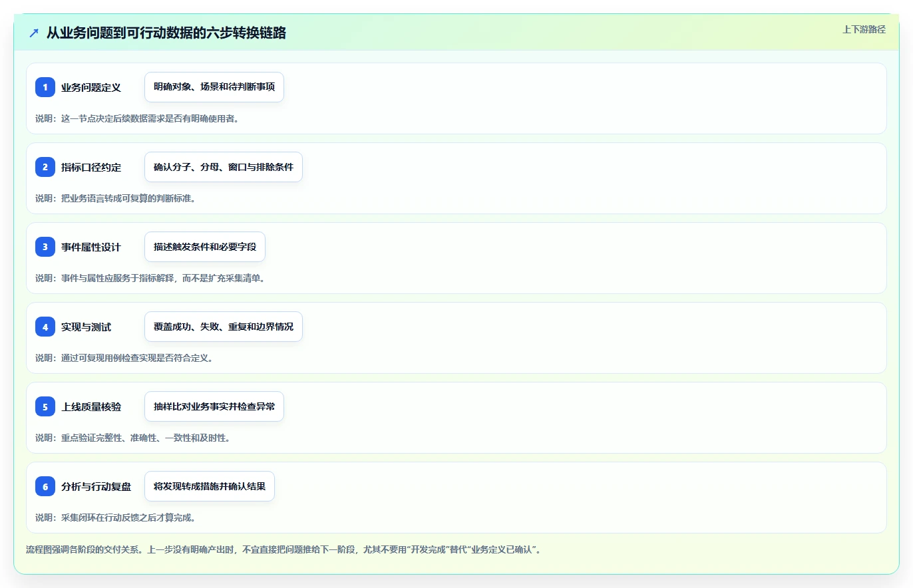The image size is (913, 588).
Task: Click the note 重点验证完整性、准确性、一致性和及时性
Action: coord(132,438)
